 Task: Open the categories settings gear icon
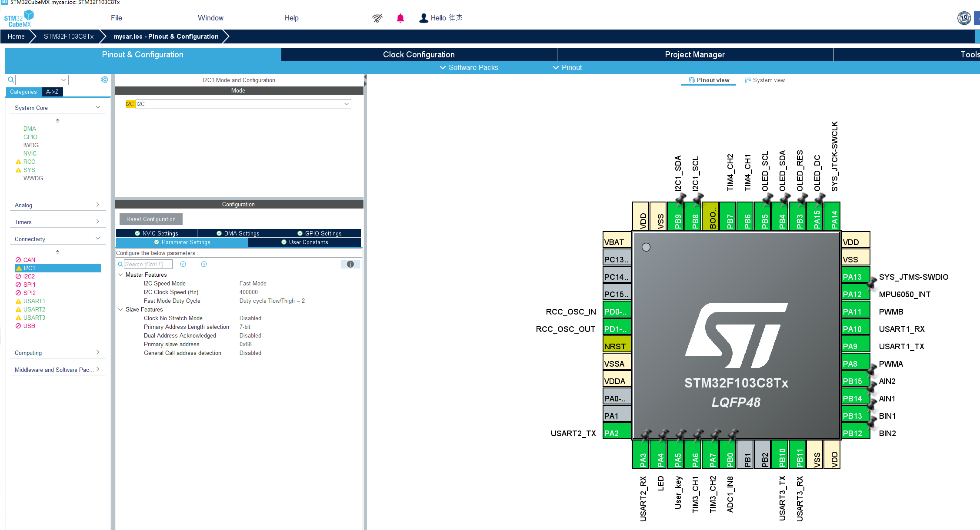105,79
